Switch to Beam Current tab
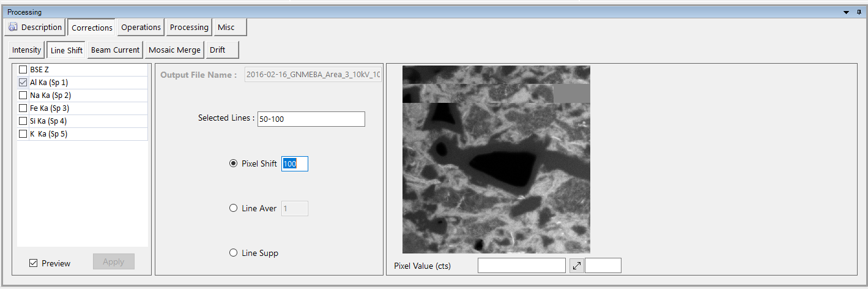Screen dimensions: 868x289 (x=115, y=50)
